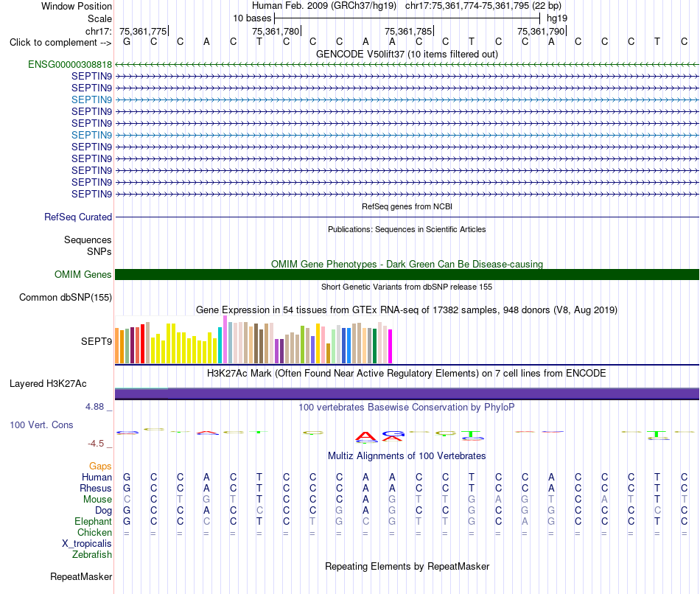Click the purple H3K27Ac signal band

(407, 394)
